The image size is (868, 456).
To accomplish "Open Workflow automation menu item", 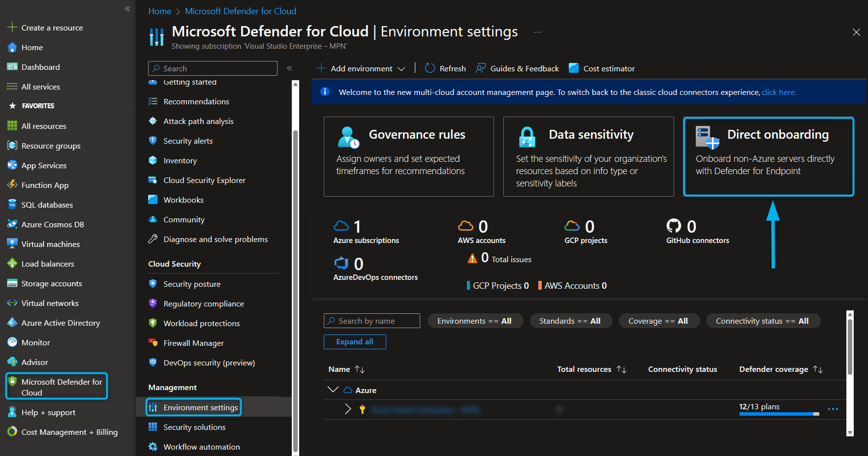I will tap(201, 447).
